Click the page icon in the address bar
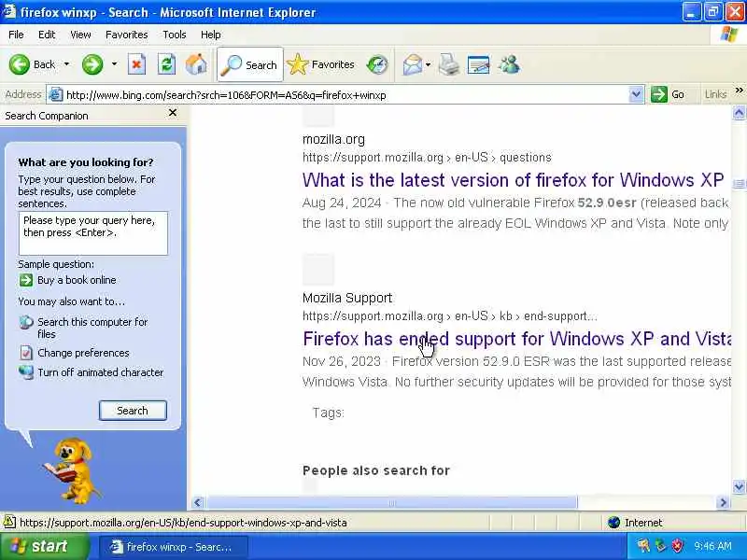 [x=56, y=95]
